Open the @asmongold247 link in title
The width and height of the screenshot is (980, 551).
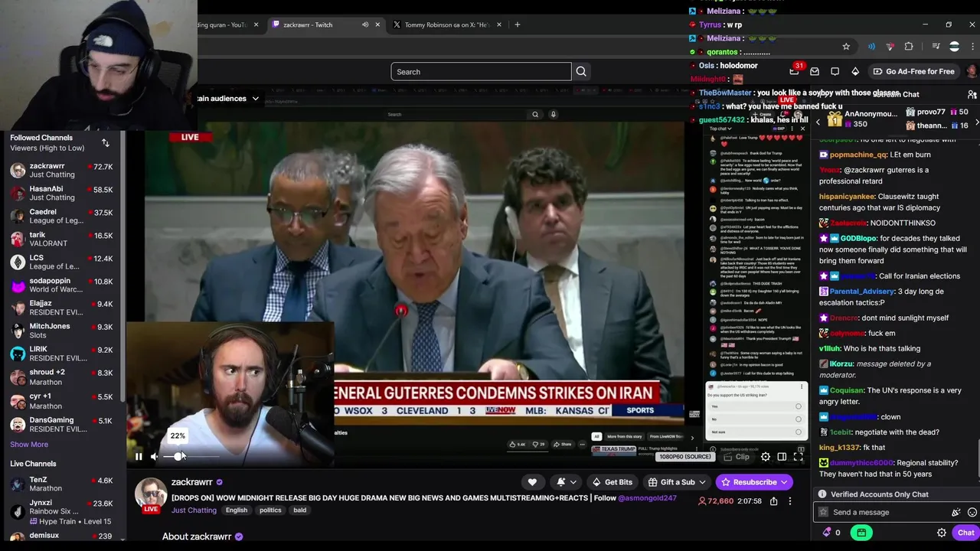648,498
